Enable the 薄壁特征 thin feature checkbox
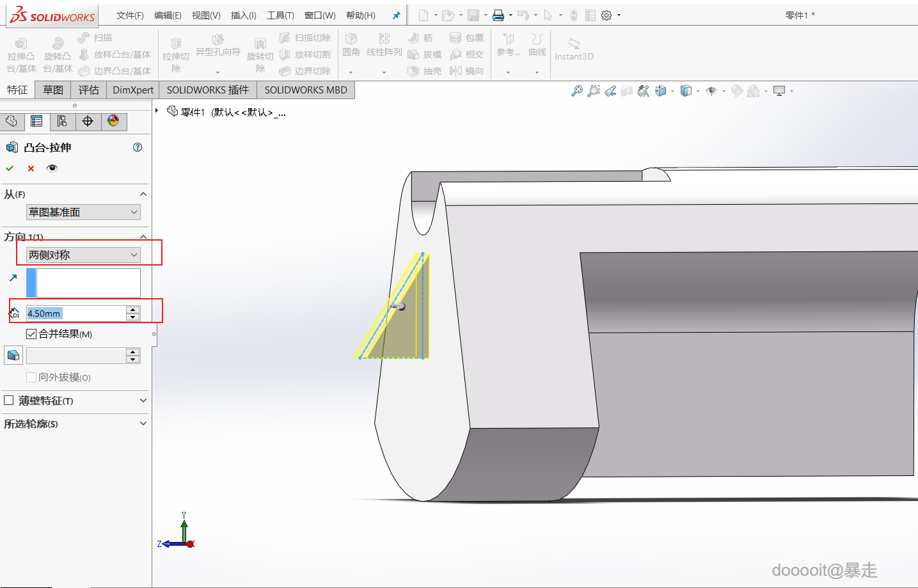The image size is (918, 588). coord(9,401)
